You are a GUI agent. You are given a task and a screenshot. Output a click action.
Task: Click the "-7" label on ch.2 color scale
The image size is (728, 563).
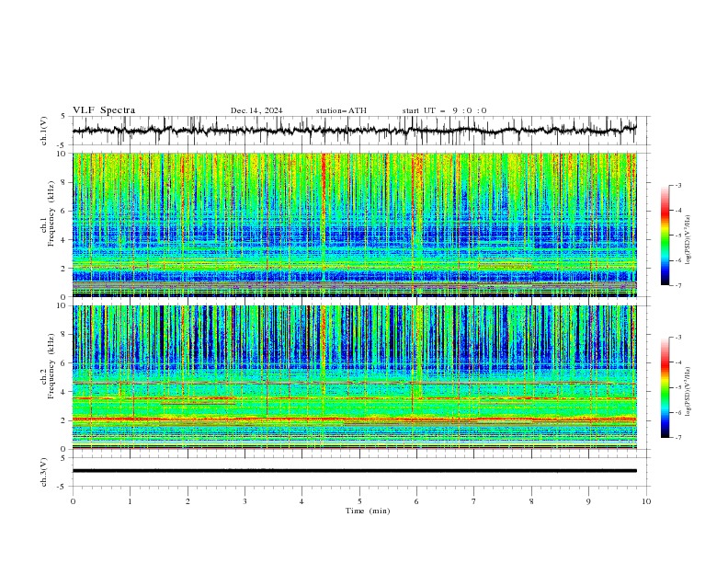pos(677,437)
